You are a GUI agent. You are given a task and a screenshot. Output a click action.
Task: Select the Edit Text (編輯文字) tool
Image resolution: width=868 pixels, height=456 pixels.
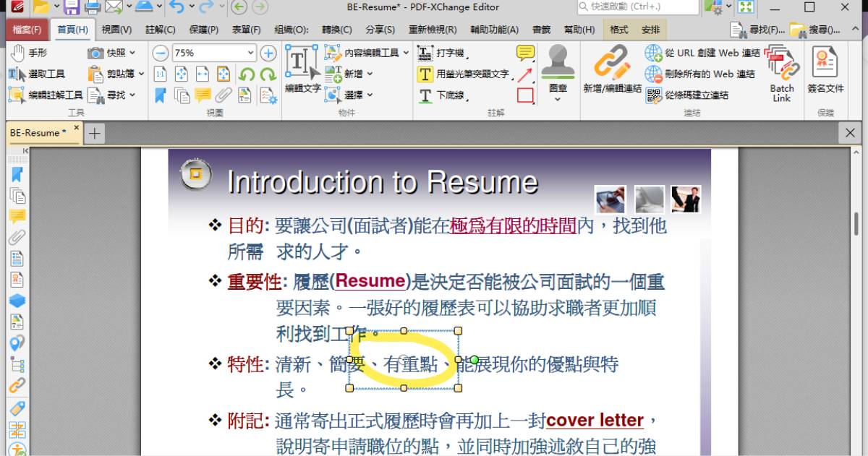click(x=302, y=71)
